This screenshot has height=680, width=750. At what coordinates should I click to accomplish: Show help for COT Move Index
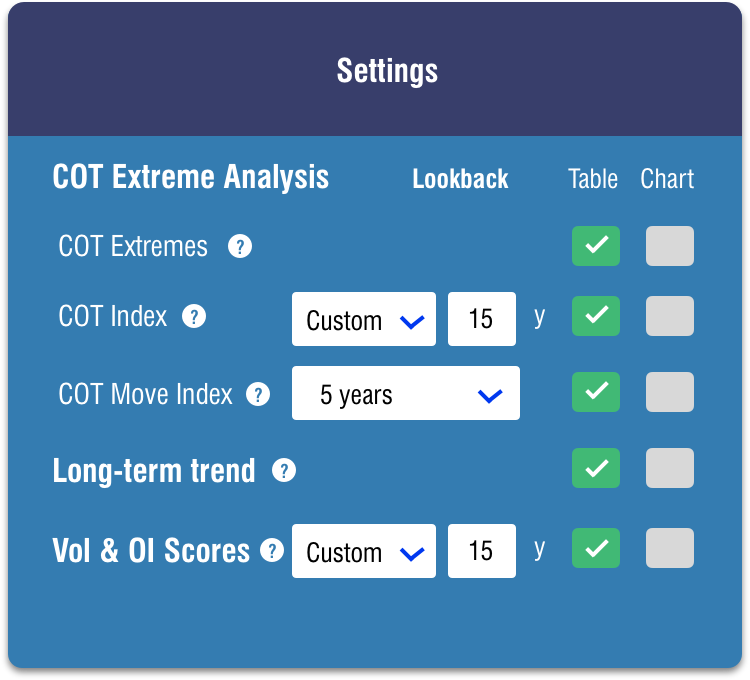point(258,395)
